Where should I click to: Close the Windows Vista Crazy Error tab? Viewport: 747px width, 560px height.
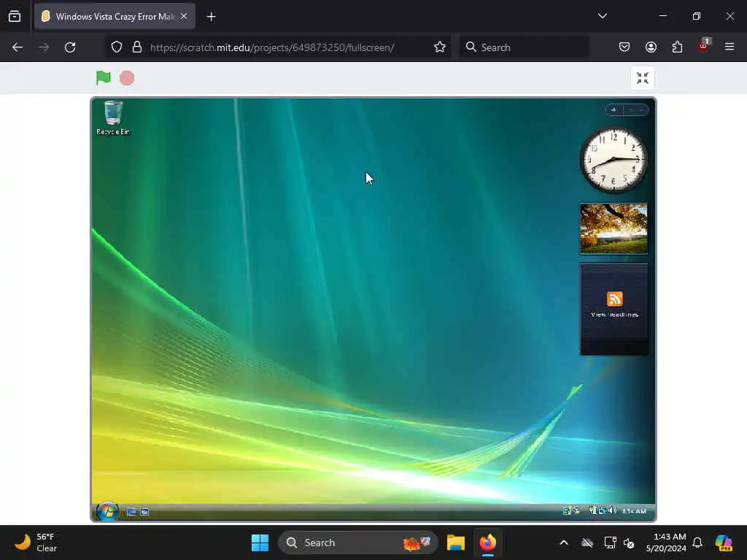pos(184,16)
